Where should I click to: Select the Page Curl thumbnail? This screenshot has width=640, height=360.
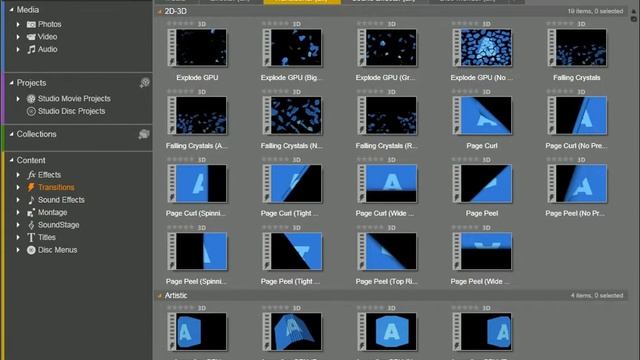(x=482, y=116)
